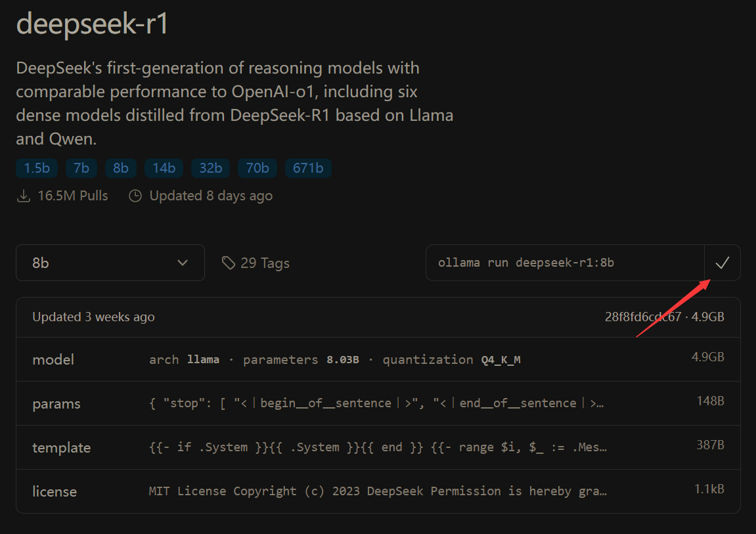View the license file row
This screenshot has height=534, width=756.
coord(378,491)
